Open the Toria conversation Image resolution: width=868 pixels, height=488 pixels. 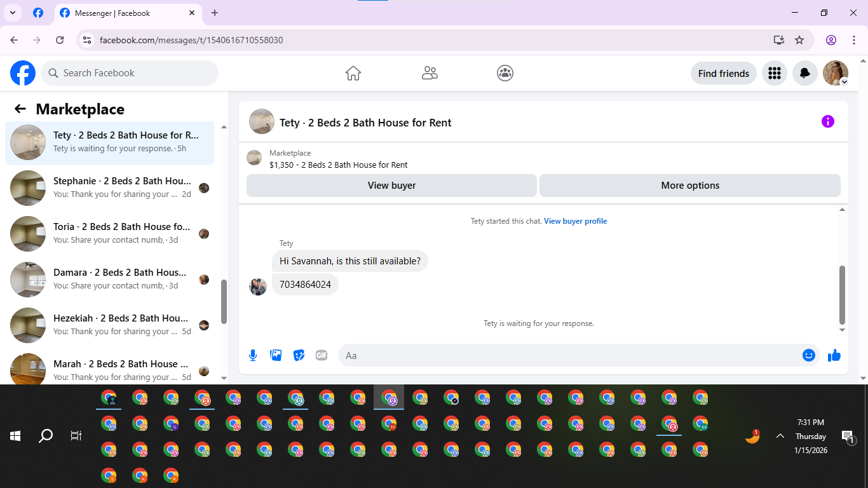tap(109, 234)
